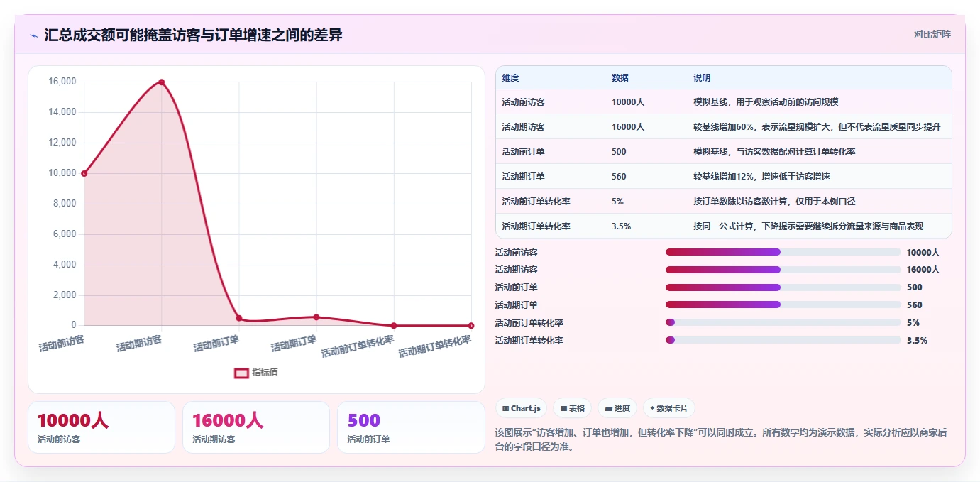Click table value 5% in 数据 column
The image size is (980, 482).
point(617,202)
